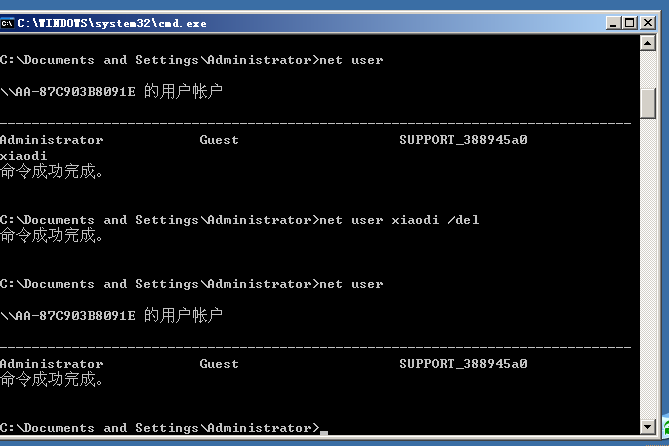669x446 pixels.
Task: Click Administrator in the second user listing
Action: coord(51,364)
